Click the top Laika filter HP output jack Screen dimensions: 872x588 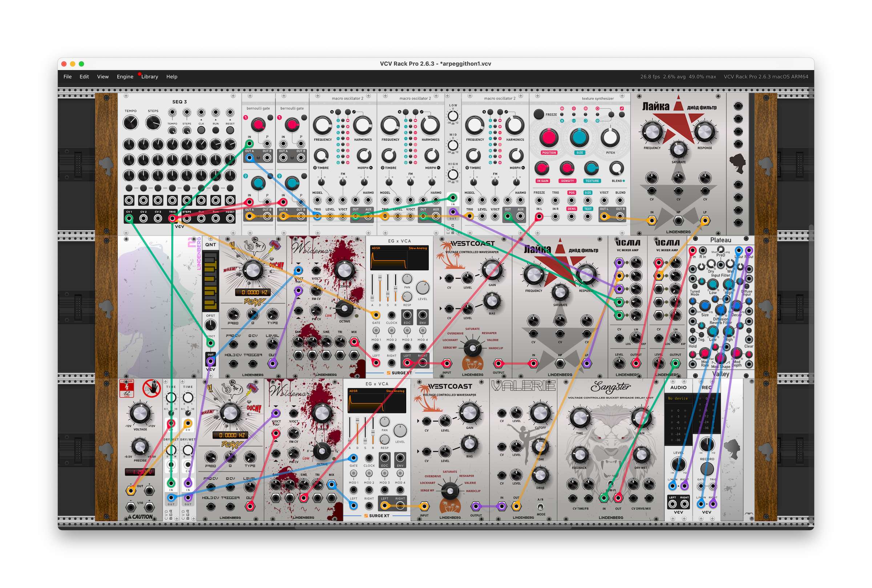[678, 221]
